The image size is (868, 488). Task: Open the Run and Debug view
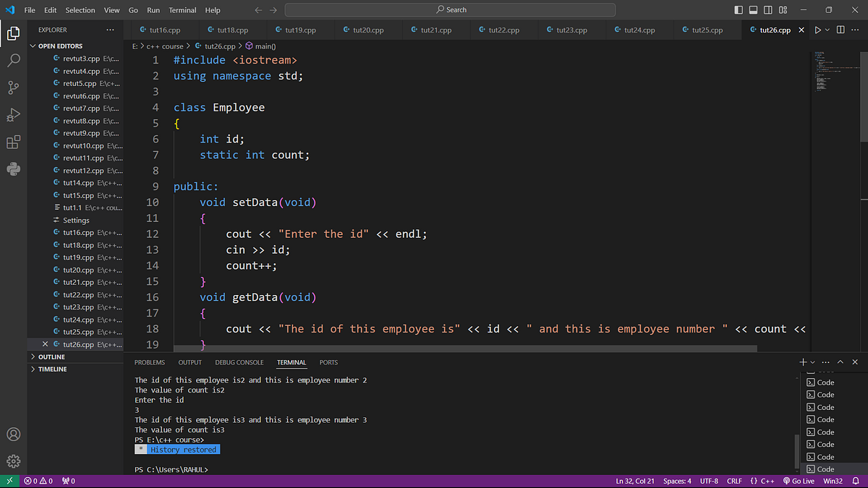pos(13,114)
